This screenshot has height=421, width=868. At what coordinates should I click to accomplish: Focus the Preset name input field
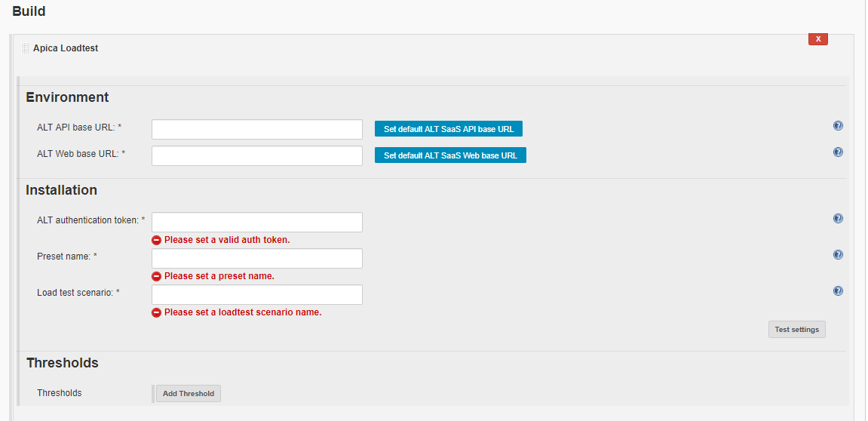257,258
